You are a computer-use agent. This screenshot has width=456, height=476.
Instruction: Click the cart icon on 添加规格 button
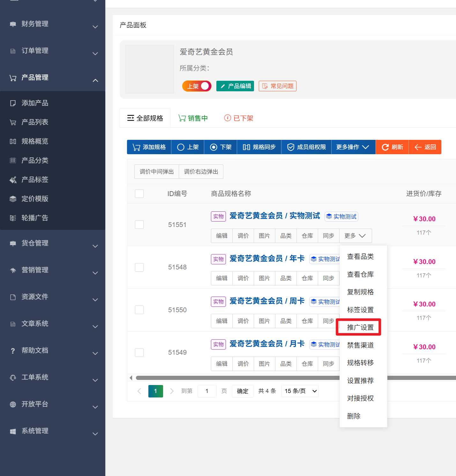(136, 147)
